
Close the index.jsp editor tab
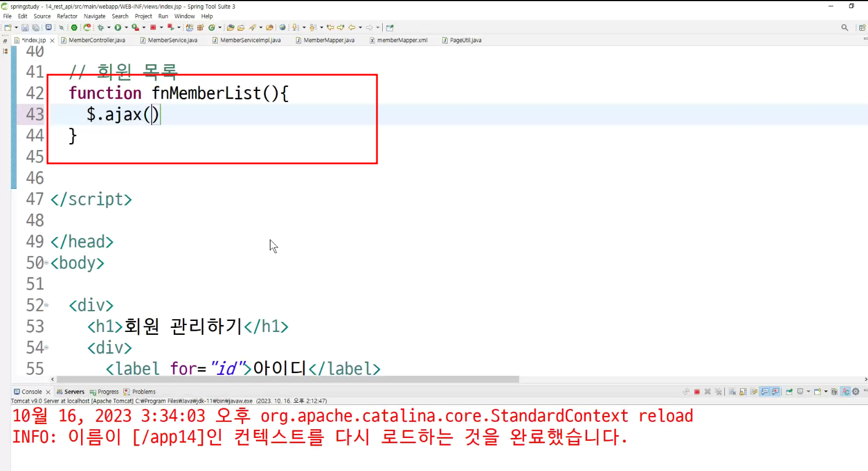[x=52, y=41]
